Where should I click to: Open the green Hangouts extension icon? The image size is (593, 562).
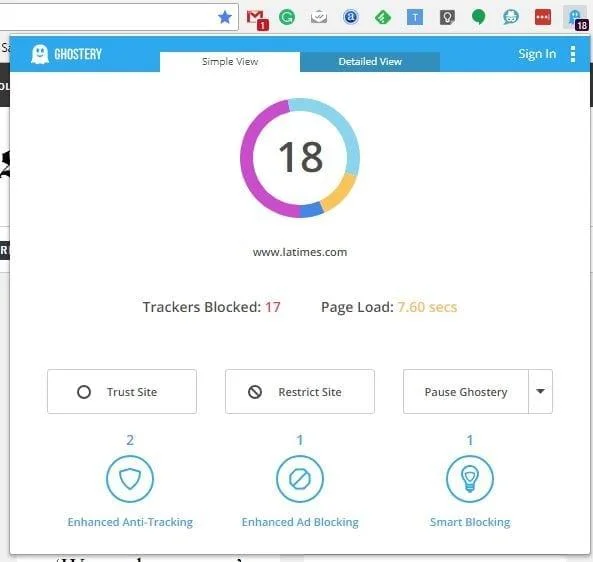click(479, 17)
